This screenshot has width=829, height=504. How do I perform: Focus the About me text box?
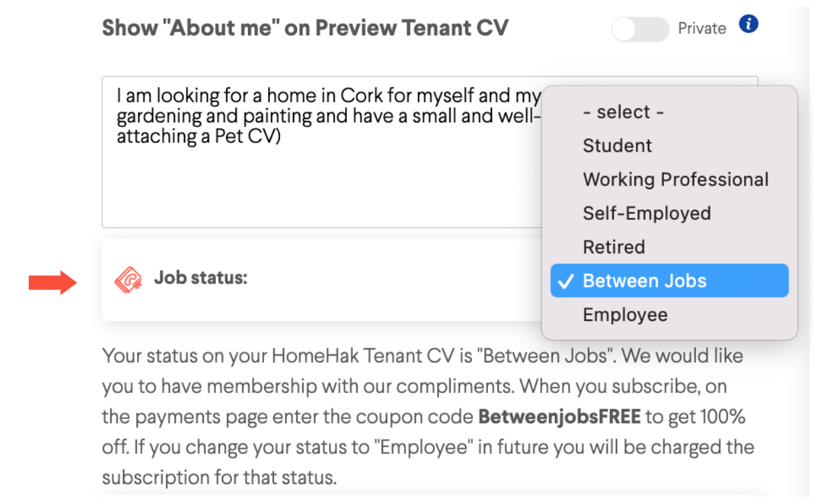click(322, 152)
